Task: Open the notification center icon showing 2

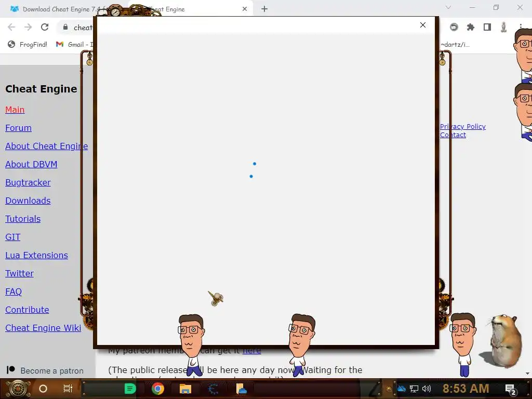Action: click(x=511, y=389)
